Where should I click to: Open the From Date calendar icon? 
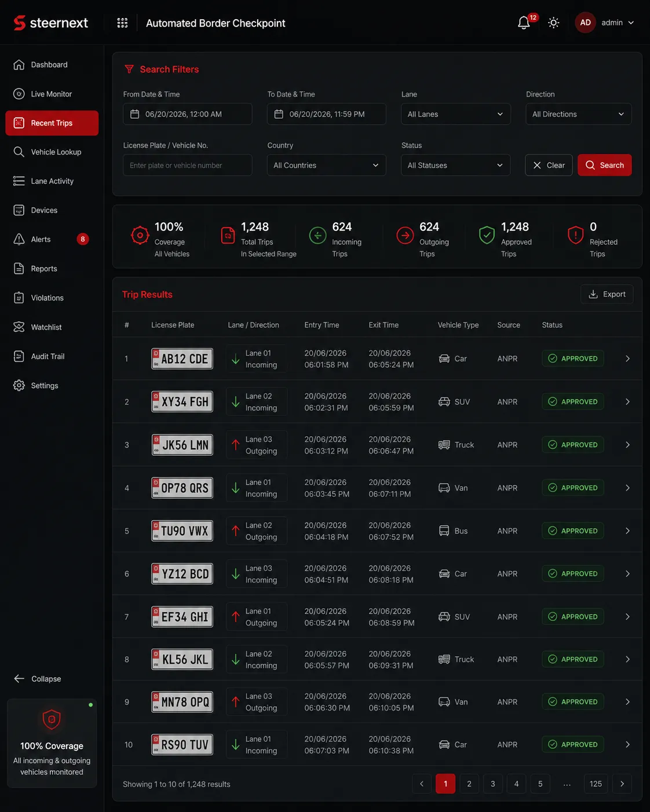click(x=135, y=114)
